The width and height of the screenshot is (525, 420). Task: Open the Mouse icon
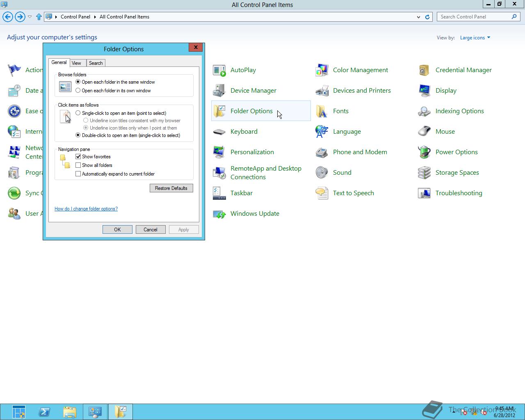(x=425, y=132)
